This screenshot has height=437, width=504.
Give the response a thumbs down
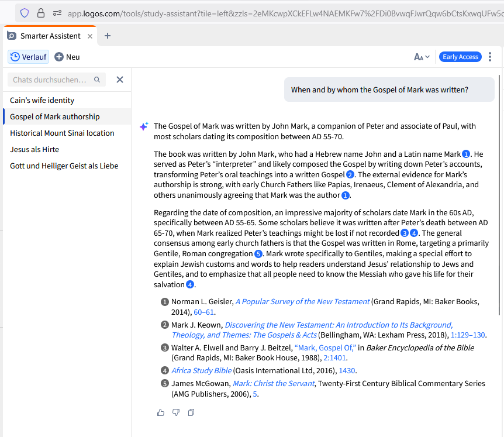tap(176, 412)
